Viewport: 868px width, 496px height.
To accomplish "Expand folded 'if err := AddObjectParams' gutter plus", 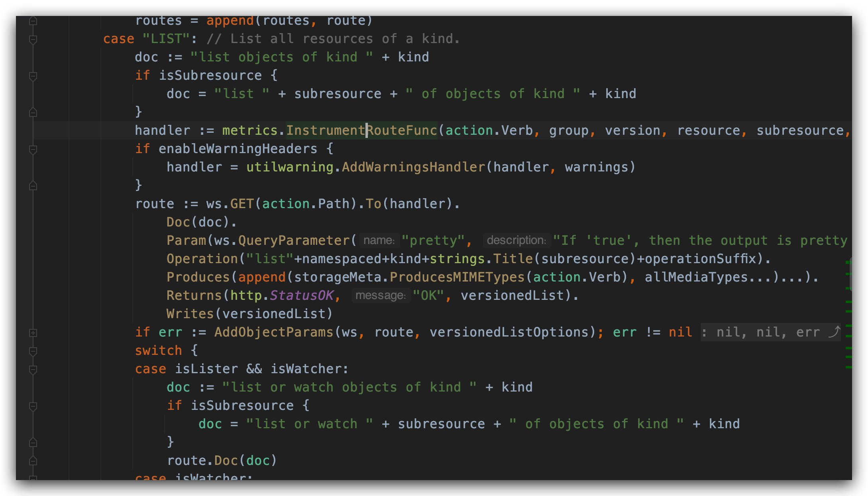I will click(33, 333).
